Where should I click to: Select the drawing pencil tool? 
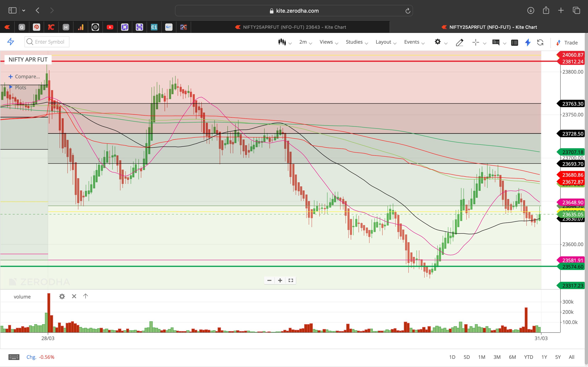(459, 42)
